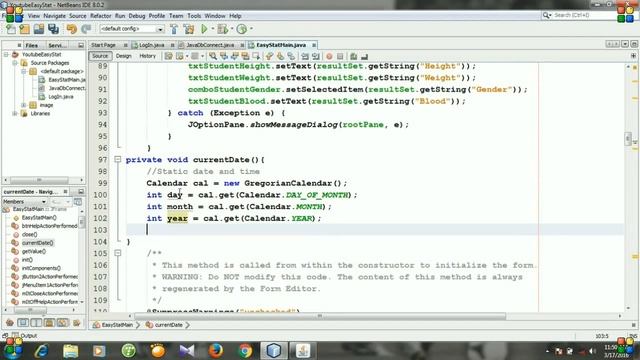Image resolution: width=640 pixels, height=360 pixels.
Task: Click the Redo toolbar icon
Action: pyautogui.click(x=86, y=29)
